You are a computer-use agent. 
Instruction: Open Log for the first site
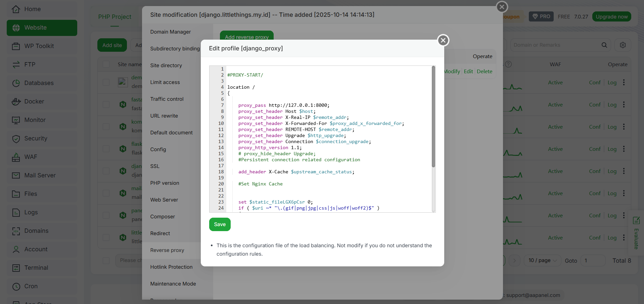(x=612, y=82)
